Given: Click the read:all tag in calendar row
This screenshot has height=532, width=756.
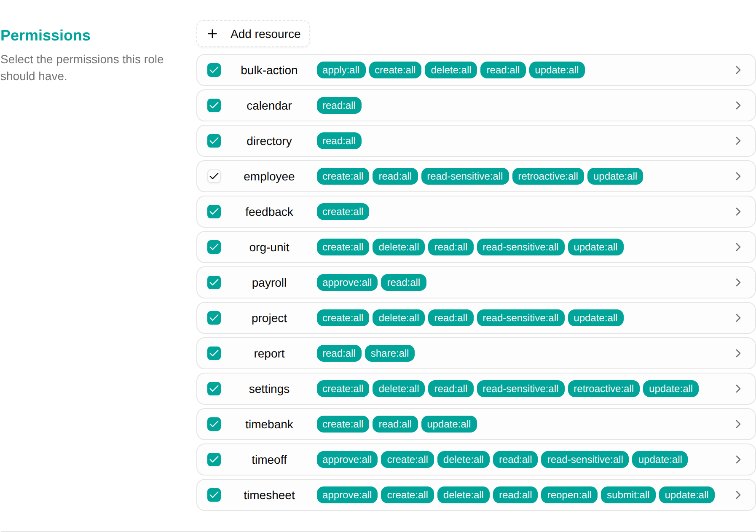Looking at the screenshot, I should click(x=339, y=105).
